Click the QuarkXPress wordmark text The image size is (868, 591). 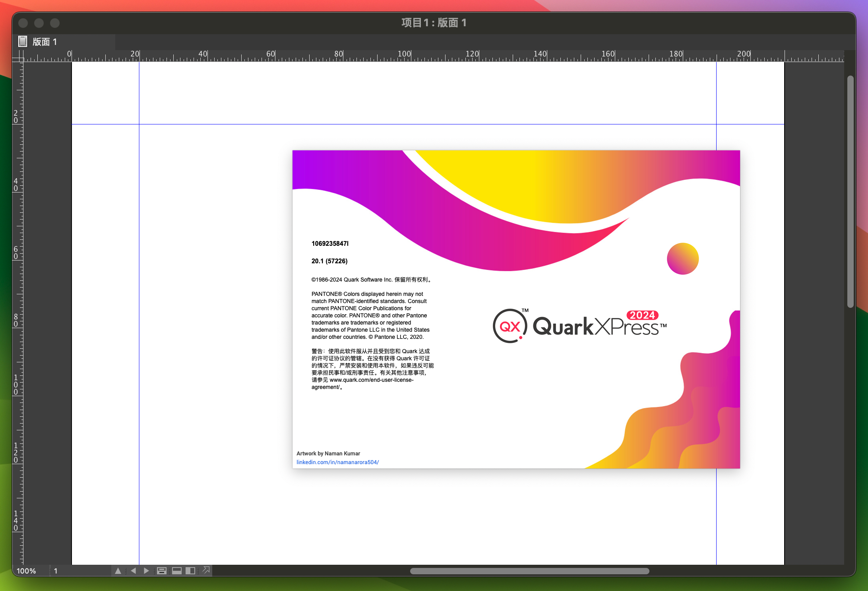click(x=599, y=327)
